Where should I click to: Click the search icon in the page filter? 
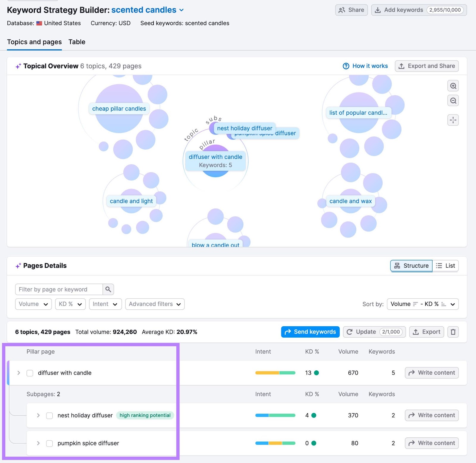coord(108,289)
